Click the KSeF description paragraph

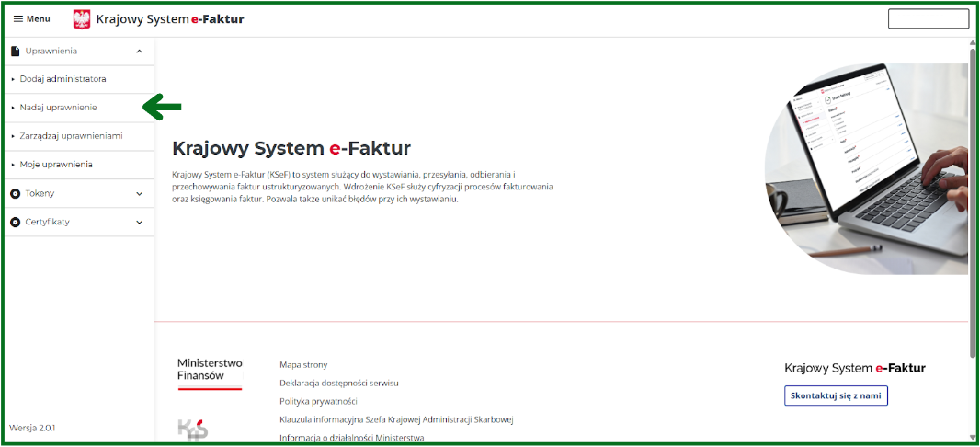point(362,187)
